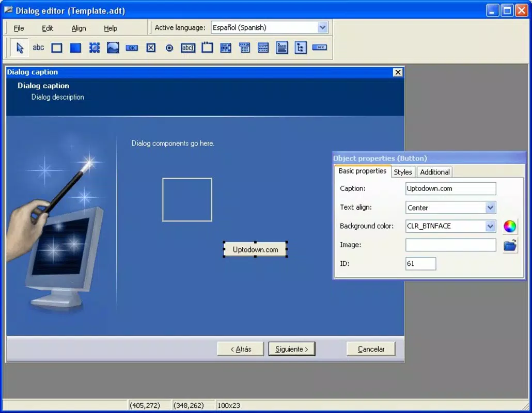Image resolution: width=532 pixels, height=413 pixels.
Task: Select the OK button control tool
Action: tap(132, 48)
